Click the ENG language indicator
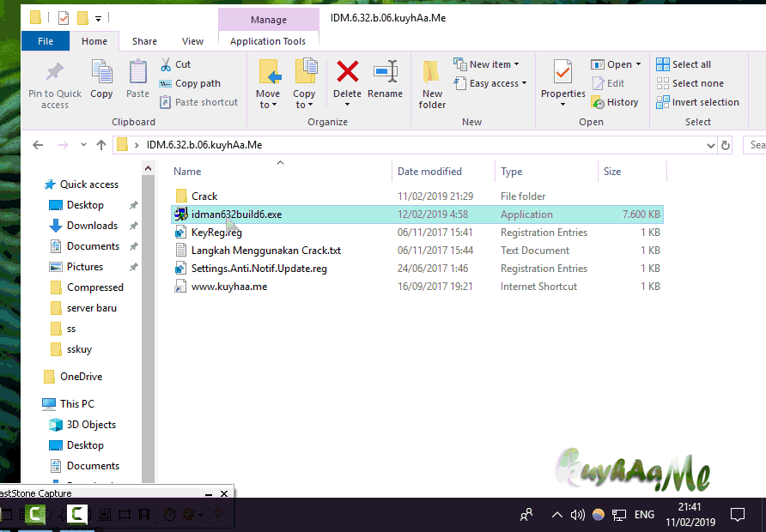Screen dimensions: 766x532 tap(644, 515)
